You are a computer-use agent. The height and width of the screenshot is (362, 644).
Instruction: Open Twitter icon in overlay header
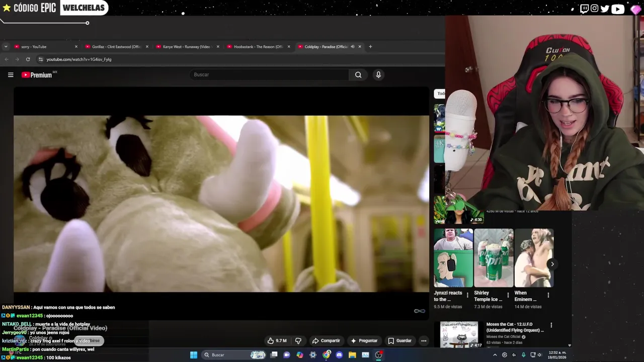click(x=605, y=9)
